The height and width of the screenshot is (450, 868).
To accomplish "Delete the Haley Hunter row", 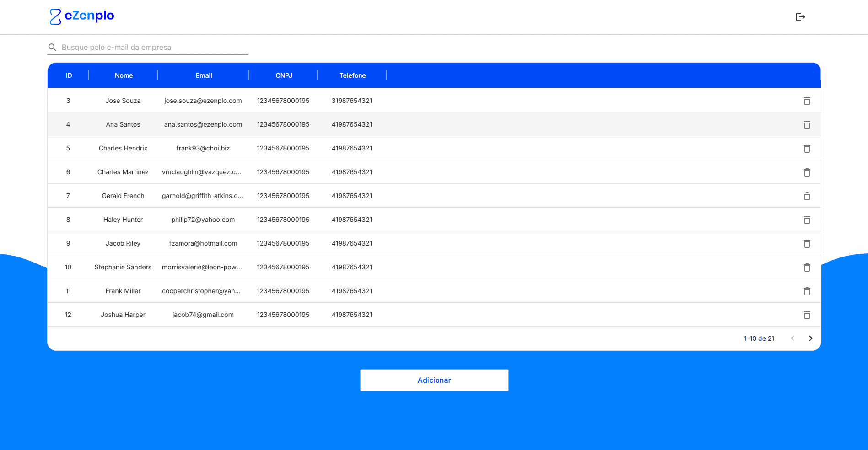I will [807, 220].
